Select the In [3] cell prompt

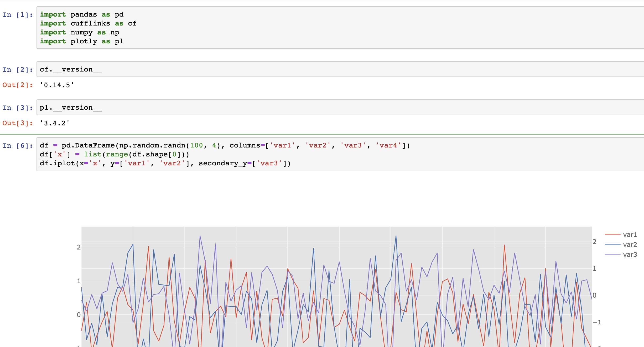click(18, 108)
